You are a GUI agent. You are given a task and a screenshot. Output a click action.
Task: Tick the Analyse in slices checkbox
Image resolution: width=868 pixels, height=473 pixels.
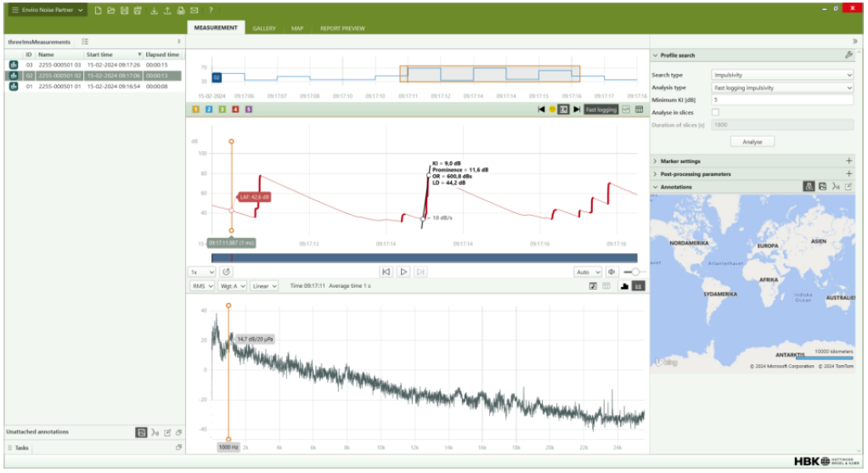point(715,112)
